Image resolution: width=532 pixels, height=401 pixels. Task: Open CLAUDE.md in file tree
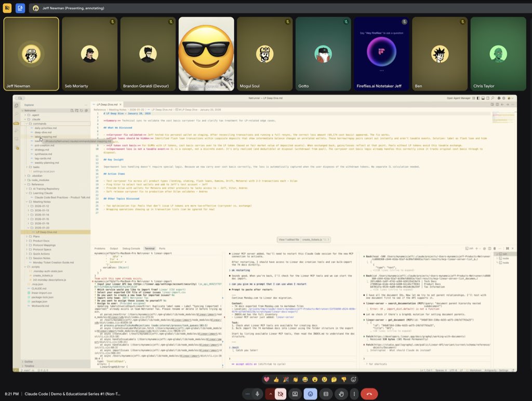(x=56, y=288)
